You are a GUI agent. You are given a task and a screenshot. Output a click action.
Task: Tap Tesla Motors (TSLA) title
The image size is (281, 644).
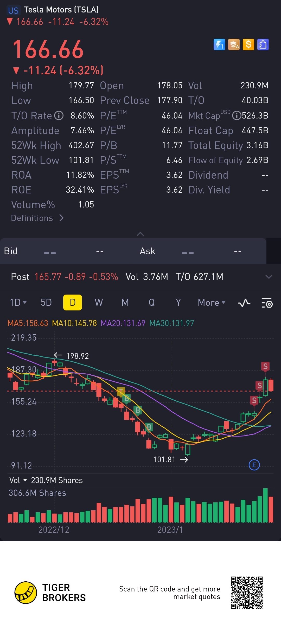[x=61, y=10]
